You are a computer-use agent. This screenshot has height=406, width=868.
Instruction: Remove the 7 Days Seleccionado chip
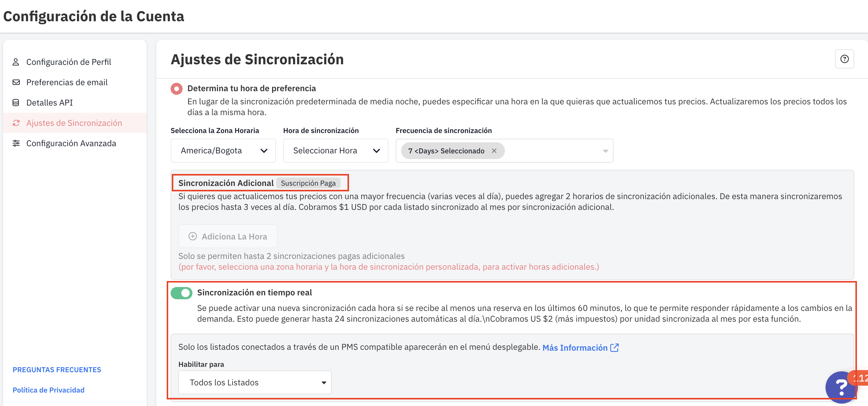pyautogui.click(x=494, y=151)
